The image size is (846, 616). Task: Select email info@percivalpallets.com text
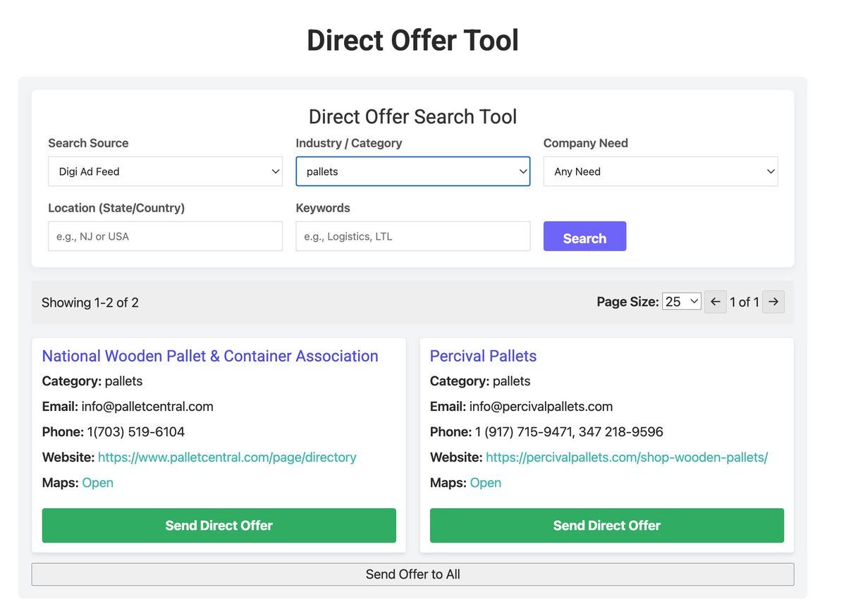[541, 407]
